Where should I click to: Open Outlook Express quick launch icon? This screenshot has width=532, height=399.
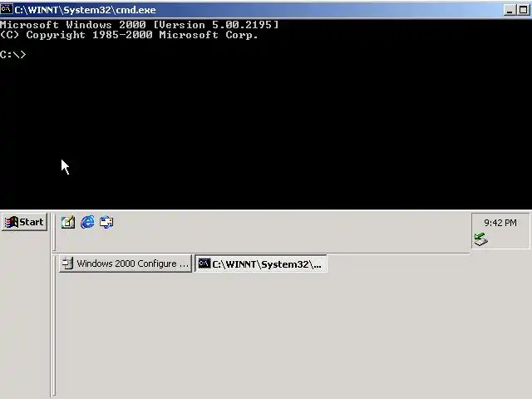(107, 222)
